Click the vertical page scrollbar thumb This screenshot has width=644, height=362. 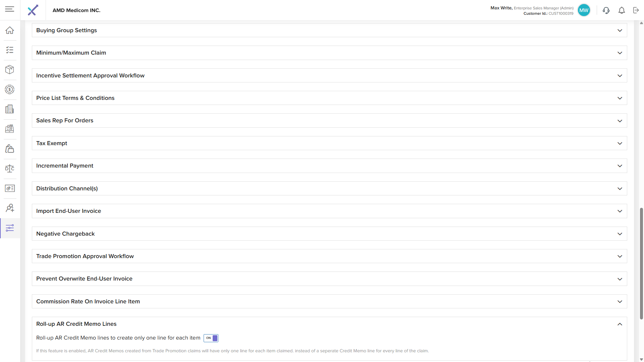(x=641, y=263)
